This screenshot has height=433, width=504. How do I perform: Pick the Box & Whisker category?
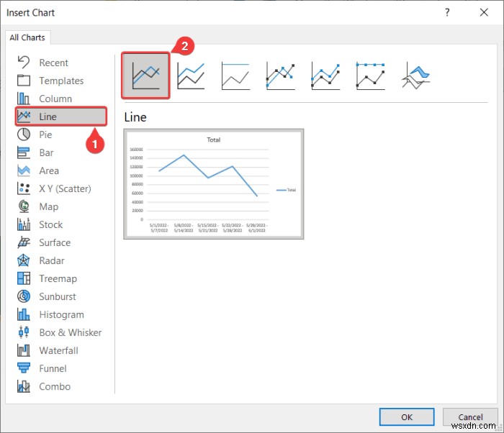coord(60,332)
